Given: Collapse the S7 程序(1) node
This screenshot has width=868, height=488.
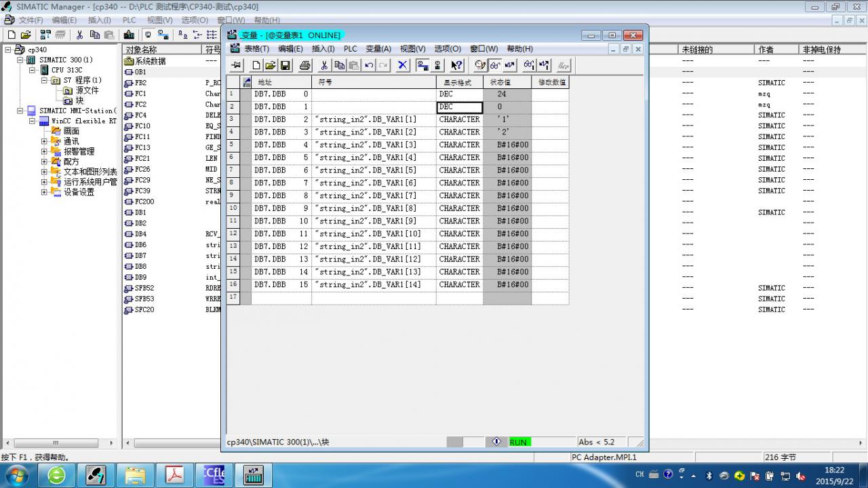Looking at the screenshot, I should (44, 80).
